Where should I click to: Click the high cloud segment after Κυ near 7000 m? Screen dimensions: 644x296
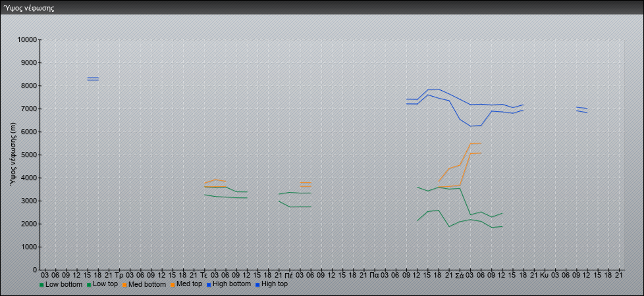click(582, 110)
